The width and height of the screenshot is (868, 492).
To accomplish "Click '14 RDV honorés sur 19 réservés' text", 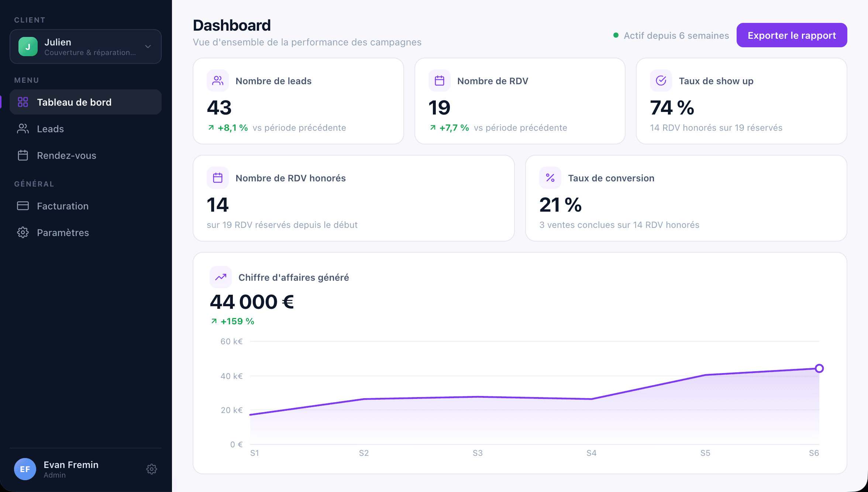I will point(716,128).
